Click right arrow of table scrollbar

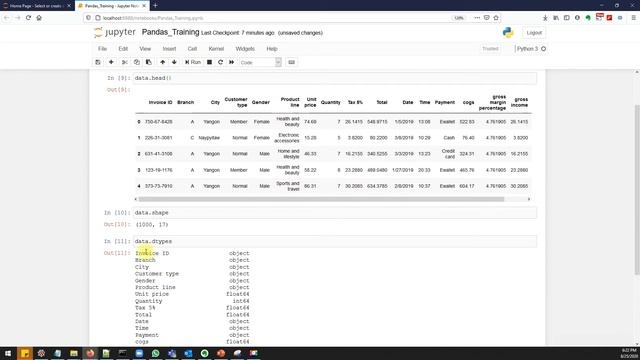point(529,199)
